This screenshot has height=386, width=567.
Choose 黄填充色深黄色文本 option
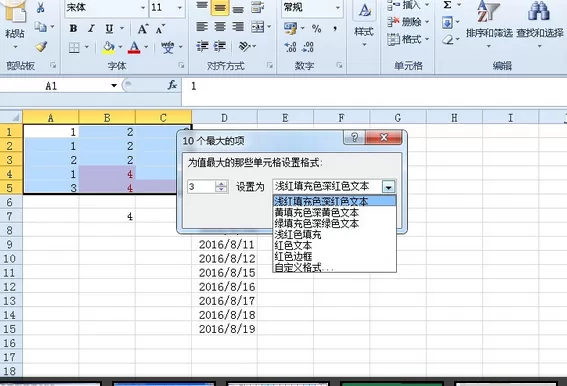pyautogui.click(x=334, y=212)
